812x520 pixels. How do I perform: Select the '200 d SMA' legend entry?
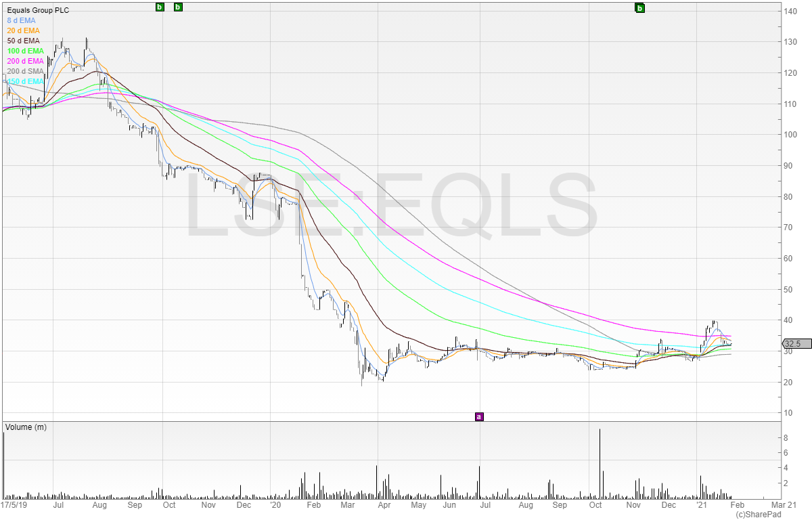click(x=25, y=71)
